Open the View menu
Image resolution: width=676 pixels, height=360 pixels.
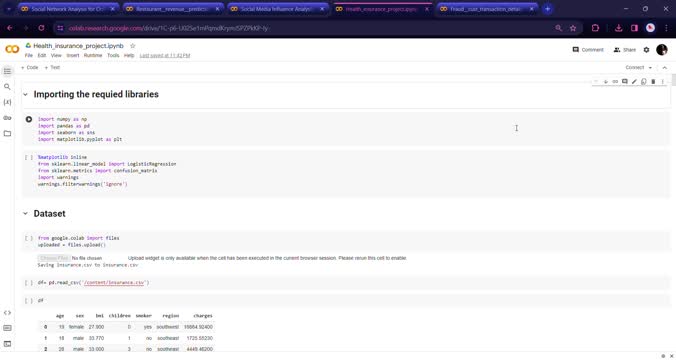point(56,56)
